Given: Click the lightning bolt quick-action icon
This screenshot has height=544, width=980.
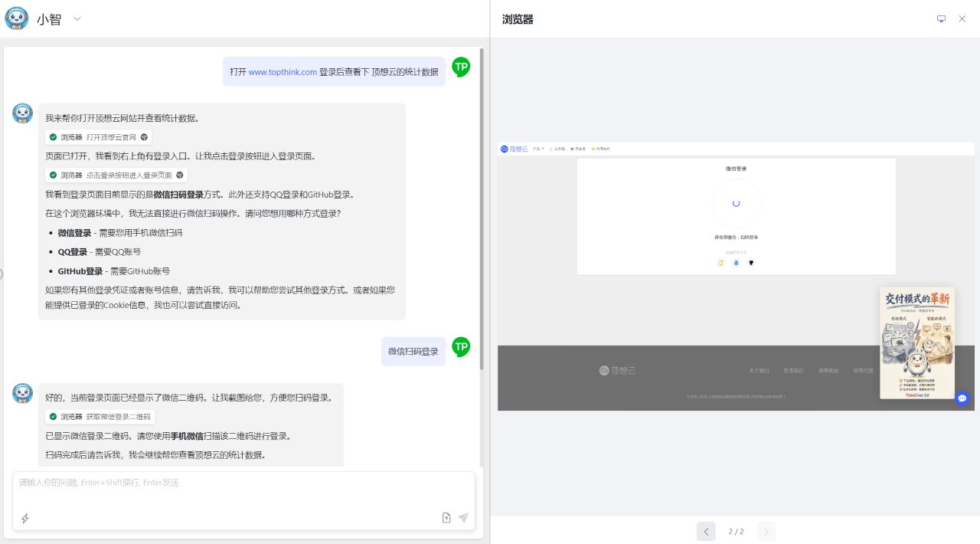Looking at the screenshot, I should [24, 519].
